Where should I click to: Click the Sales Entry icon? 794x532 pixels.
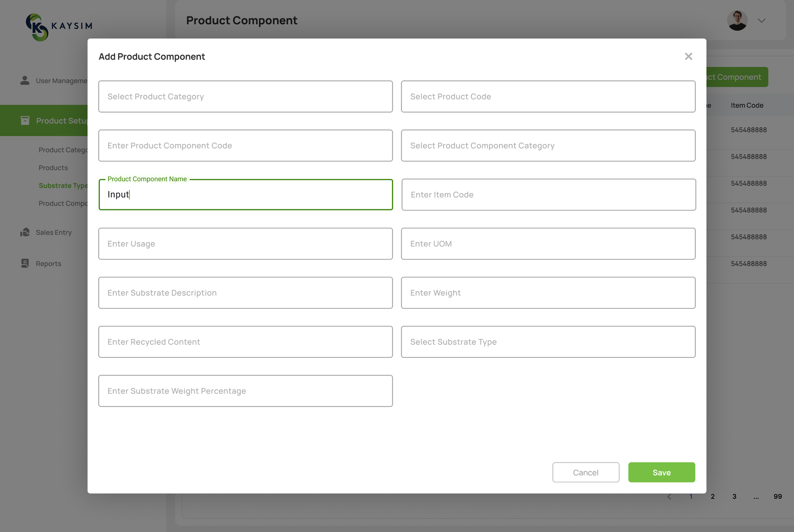click(x=25, y=232)
